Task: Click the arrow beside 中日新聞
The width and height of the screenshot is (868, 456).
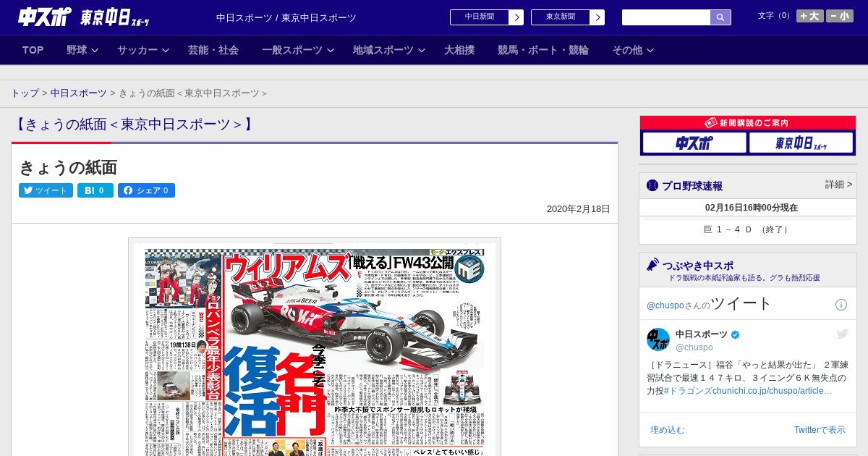Action: 516,17
